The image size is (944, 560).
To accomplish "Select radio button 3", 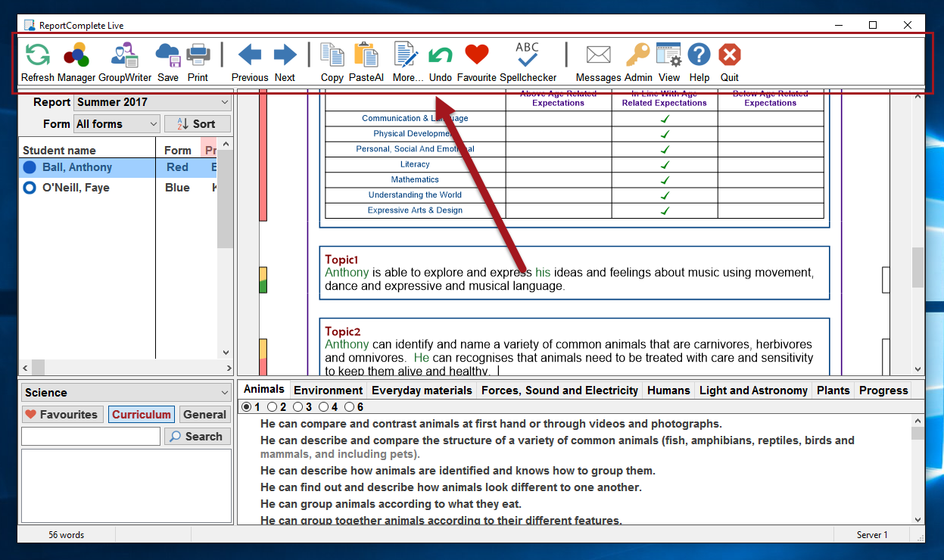I will pyautogui.click(x=298, y=407).
